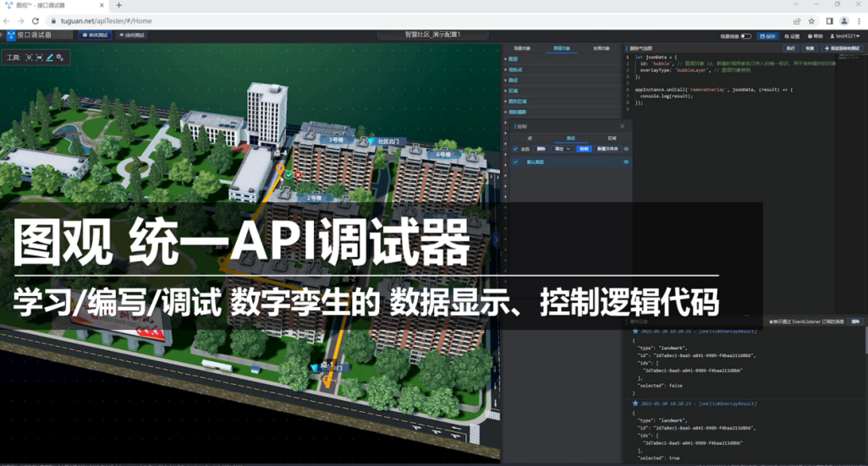
Task: Select the first focus tool in 工具 bar
Action: coord(30,58)
